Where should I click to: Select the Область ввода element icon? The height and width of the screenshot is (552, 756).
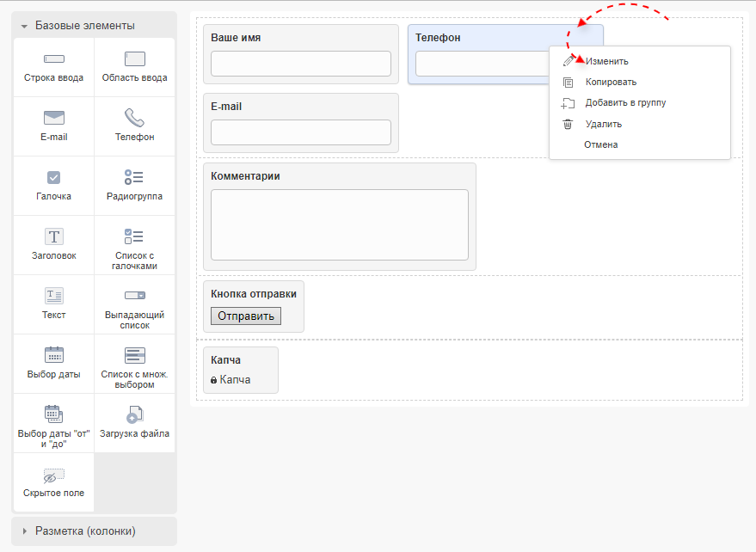coord(134,59)
